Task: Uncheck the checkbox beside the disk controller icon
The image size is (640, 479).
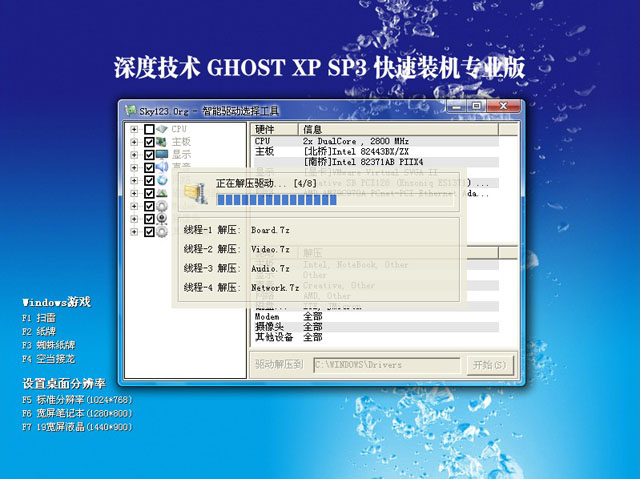Action: [x=149, y=193]
